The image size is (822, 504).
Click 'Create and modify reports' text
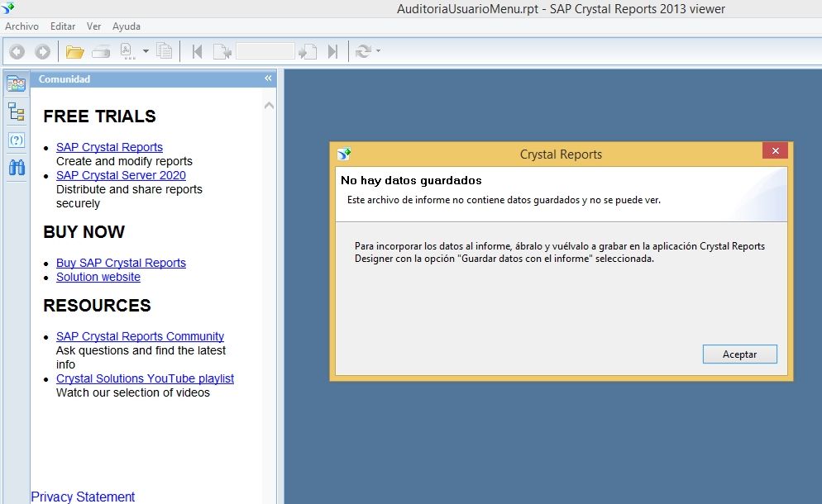[x=124, y=161]
